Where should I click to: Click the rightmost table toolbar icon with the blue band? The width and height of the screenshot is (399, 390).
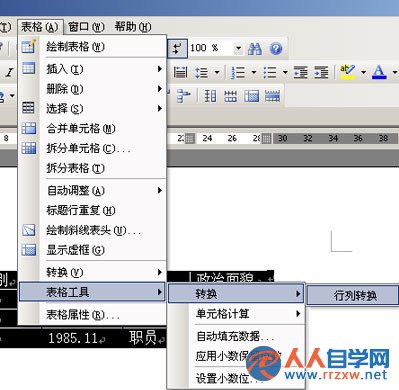point(272,96)
